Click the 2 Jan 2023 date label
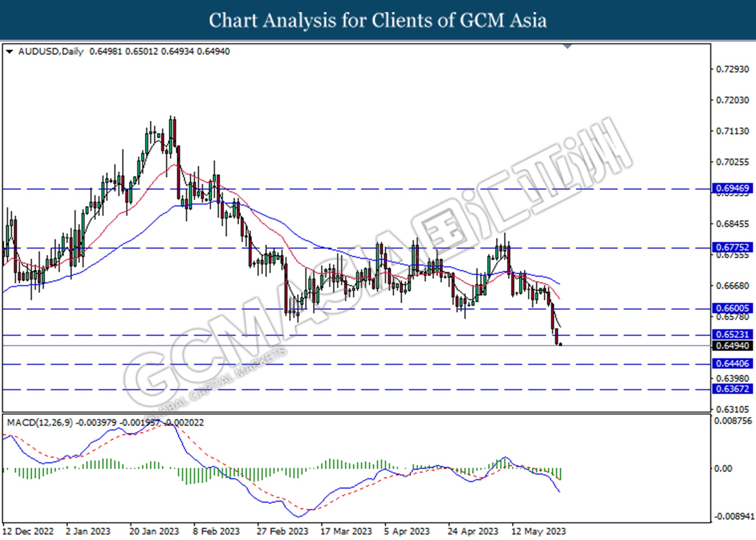This screenshot has width=756, height=540. (x=88, y=531)
